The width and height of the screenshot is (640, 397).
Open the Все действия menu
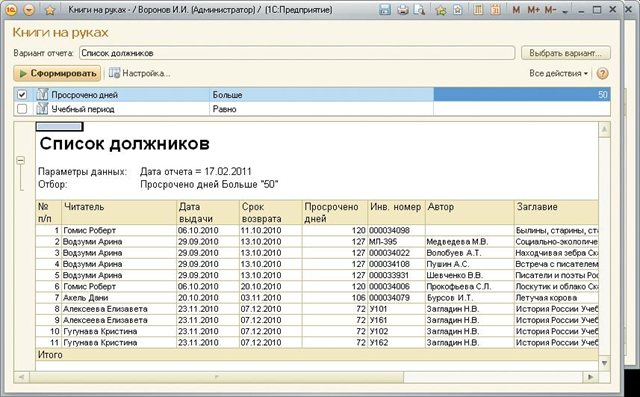[x=558, y=73]
